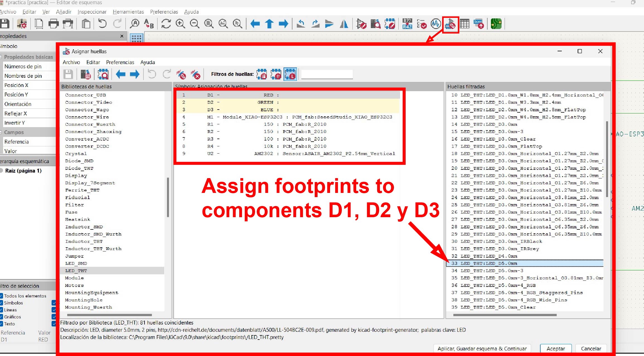Click the automatic footprint association icon
Screen dimensions: 644x356
pos(181,74)
